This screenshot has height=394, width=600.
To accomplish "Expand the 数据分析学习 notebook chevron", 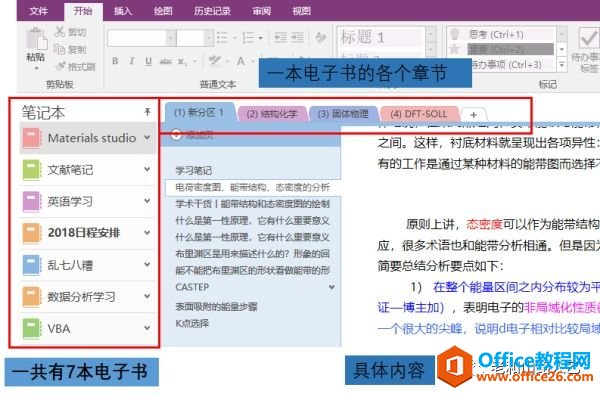I will 147,296.
